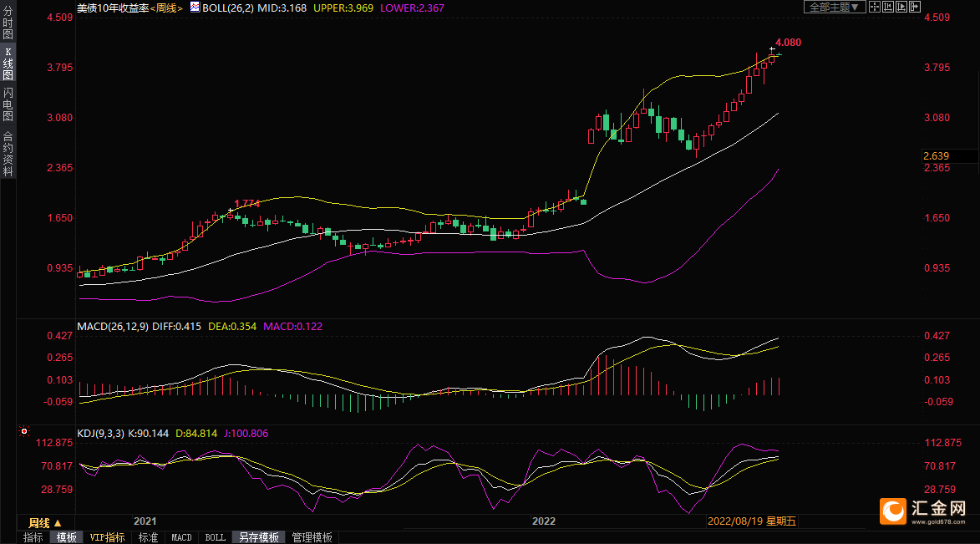Click the D:84.814 value

(x=196, y=434)
